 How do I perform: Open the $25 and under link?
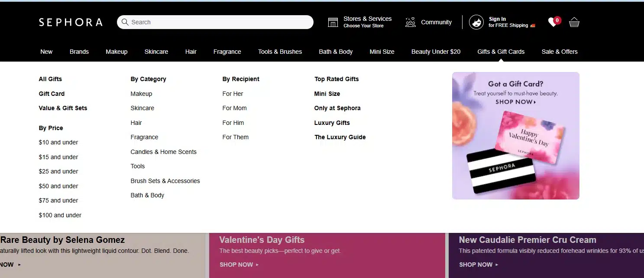(x=58, y=171)
